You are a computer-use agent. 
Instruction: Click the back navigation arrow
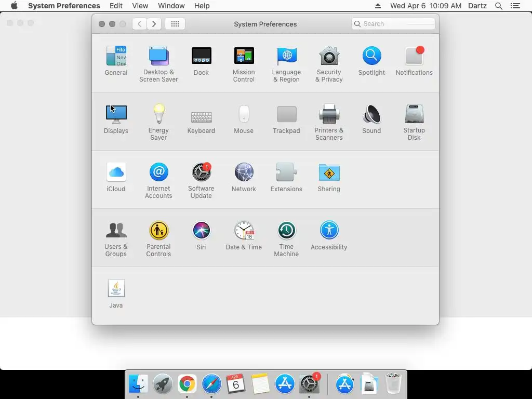pyautogui.click(x=139, y=24)
